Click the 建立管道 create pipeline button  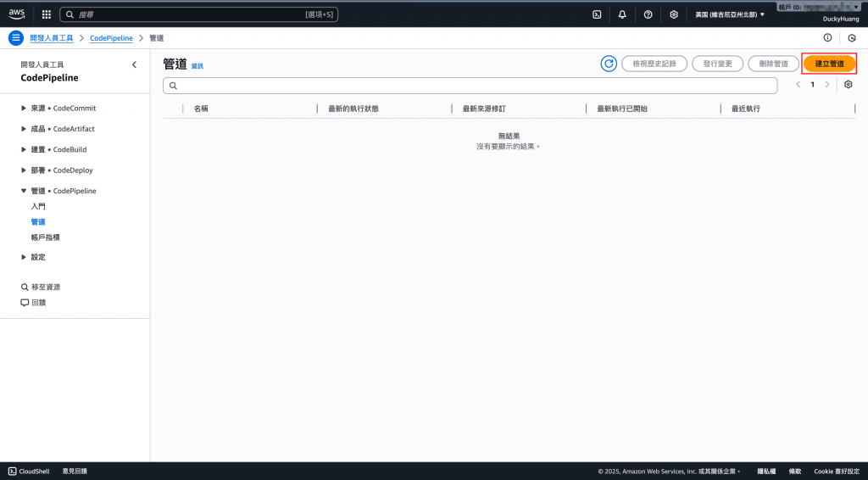(x=829, y=64)
